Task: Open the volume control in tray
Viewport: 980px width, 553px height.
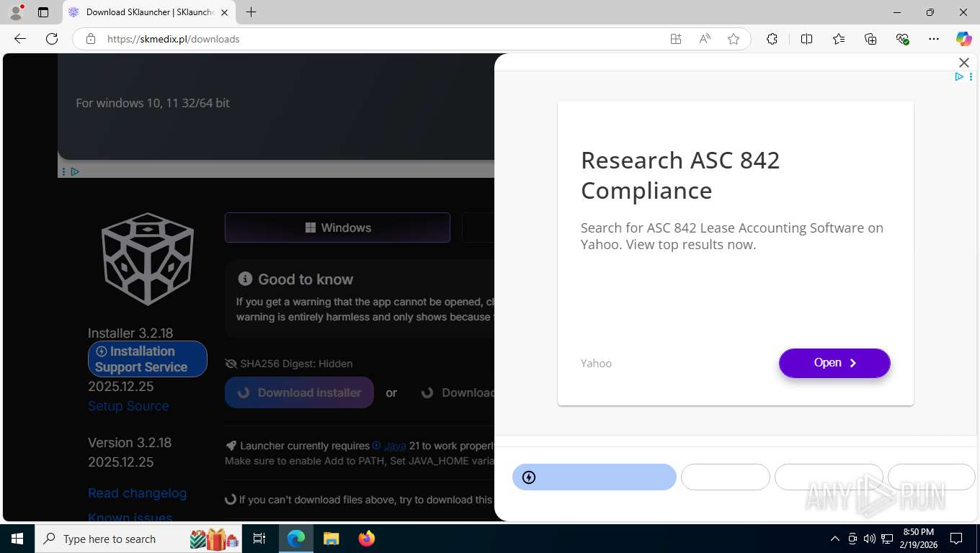Action: [870, 539]
